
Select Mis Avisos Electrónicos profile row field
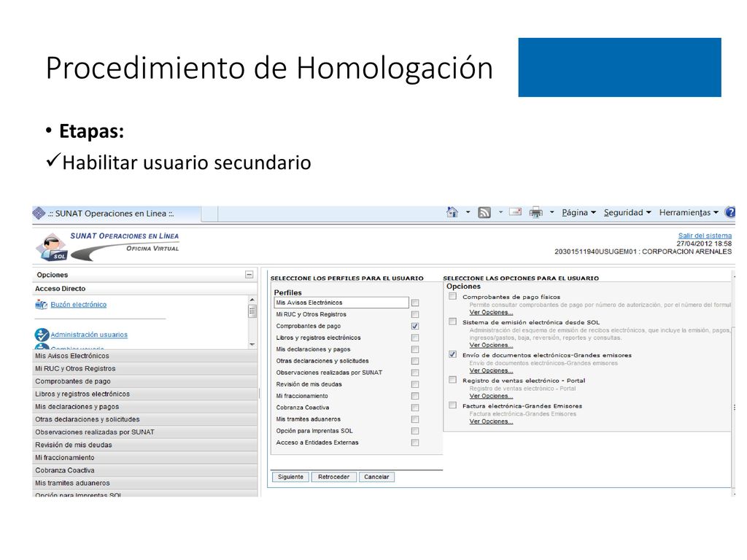(x=341, y=303)
